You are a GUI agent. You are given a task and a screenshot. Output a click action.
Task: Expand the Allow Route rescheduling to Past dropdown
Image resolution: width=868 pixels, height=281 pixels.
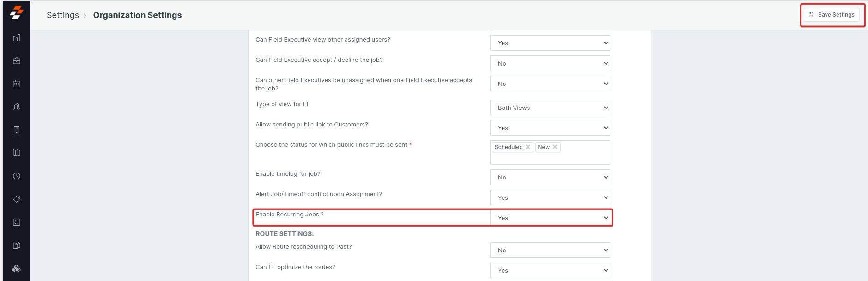tap(550, 251)
